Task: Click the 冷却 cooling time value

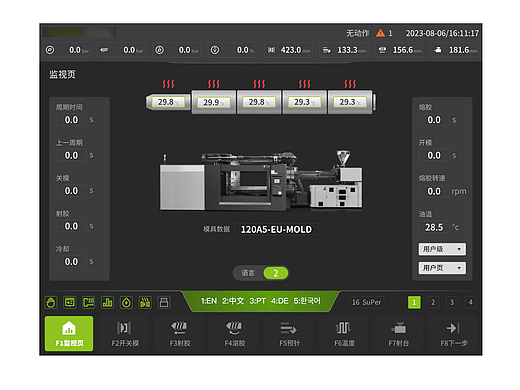Action: 71,262
